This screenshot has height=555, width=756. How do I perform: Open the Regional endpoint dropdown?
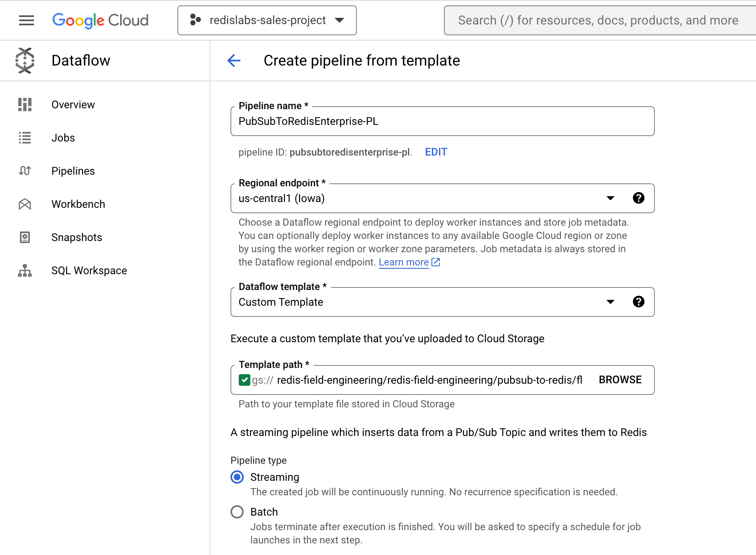610,198
